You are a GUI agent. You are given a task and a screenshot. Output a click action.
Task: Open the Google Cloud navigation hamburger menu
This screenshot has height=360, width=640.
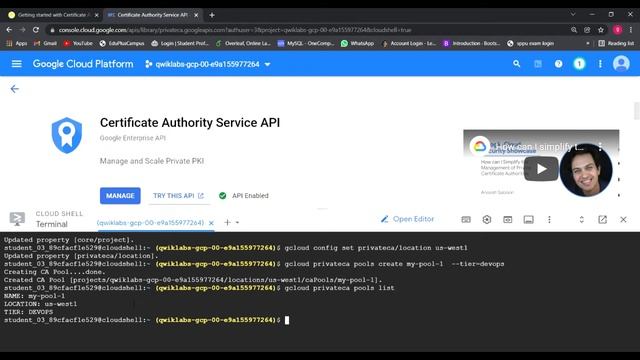point(17,64)
